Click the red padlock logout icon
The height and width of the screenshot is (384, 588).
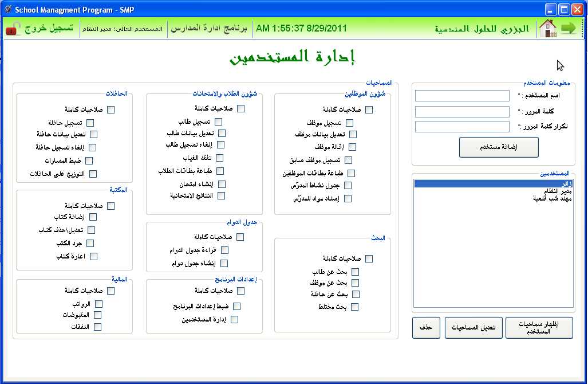click(13, 29)
